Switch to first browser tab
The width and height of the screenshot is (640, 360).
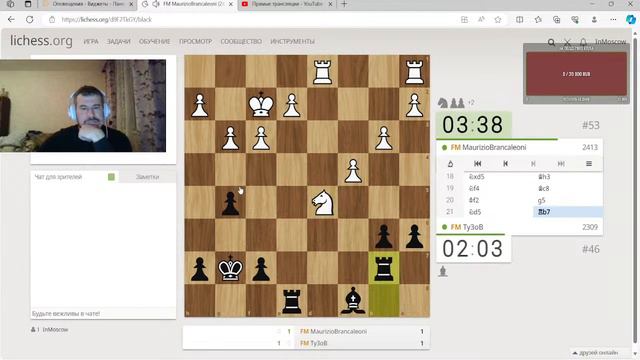(87, 4)
